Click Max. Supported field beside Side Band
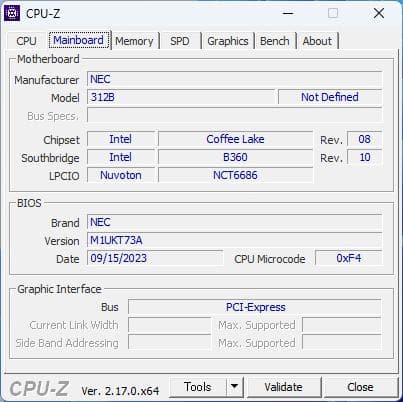Image resolution: width=403 pixels, height=402 pixels. tap(342, 343)
